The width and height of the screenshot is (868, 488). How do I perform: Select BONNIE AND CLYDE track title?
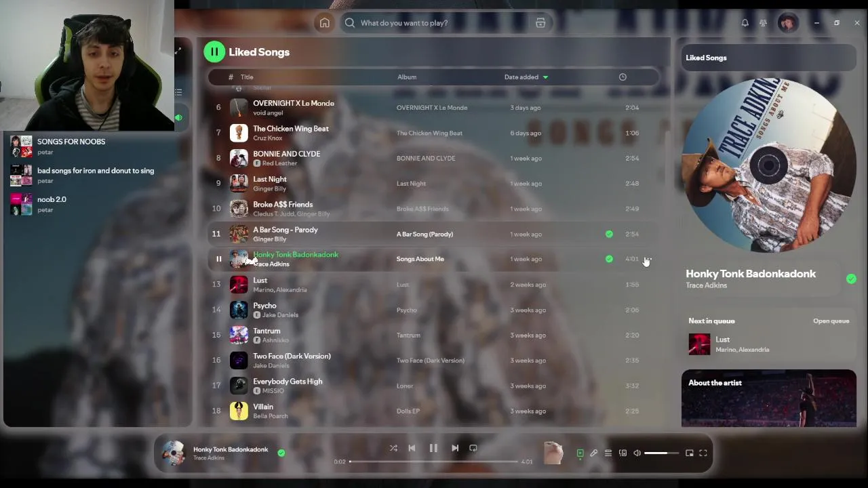coord(286,154)
